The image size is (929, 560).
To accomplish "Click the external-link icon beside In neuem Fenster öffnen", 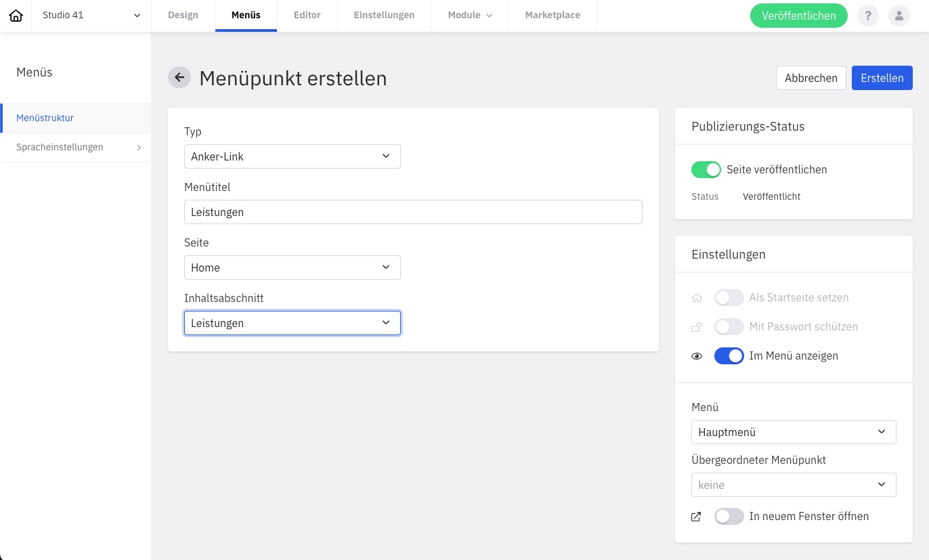I will coord(696,517).
